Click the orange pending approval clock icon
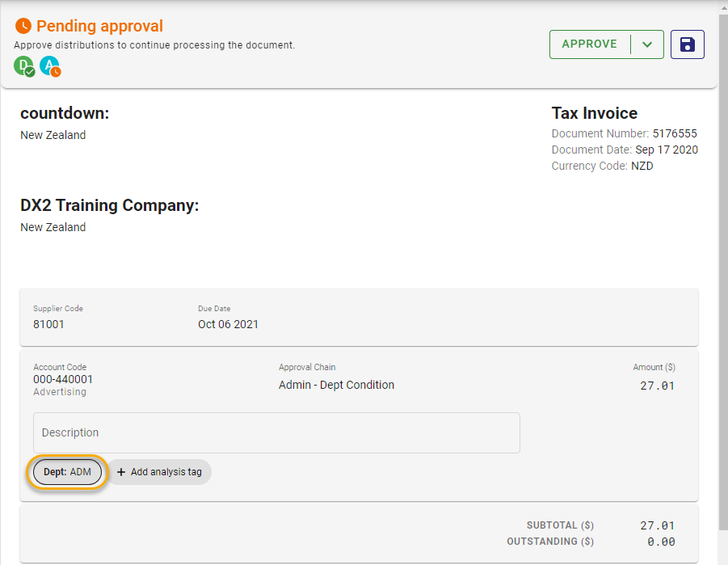The height and width of the screenshot is (565, 728). pyautogui.click(x=22, y=26)
